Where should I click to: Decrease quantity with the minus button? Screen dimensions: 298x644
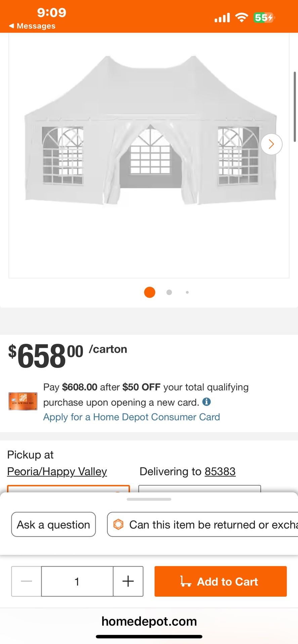[27, 581]
